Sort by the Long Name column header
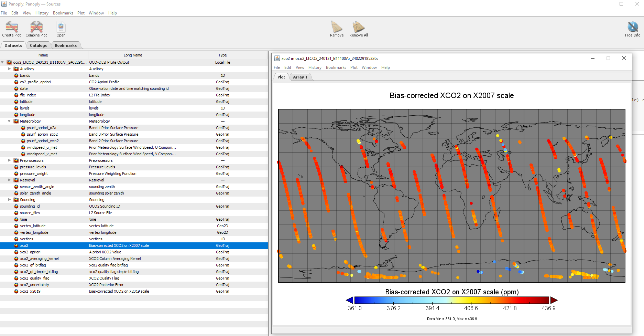Image resolution: width=644 pixels, height=336 pixels. click(133, 55)
